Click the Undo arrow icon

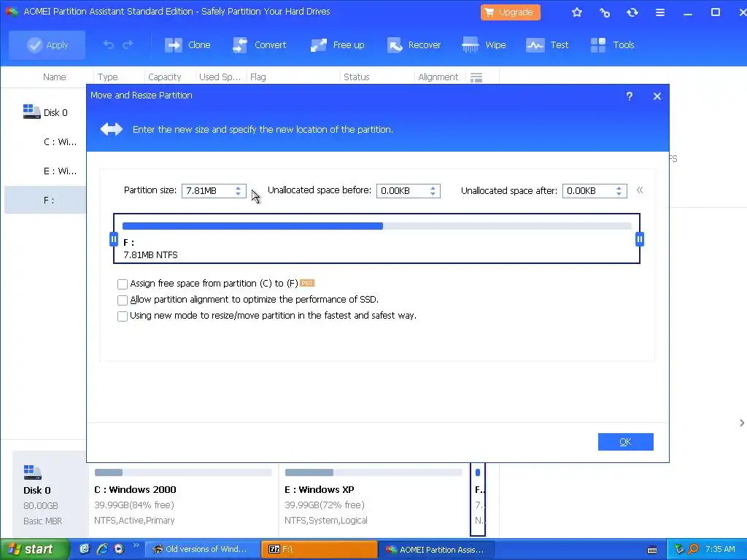(x=109, y=44)
